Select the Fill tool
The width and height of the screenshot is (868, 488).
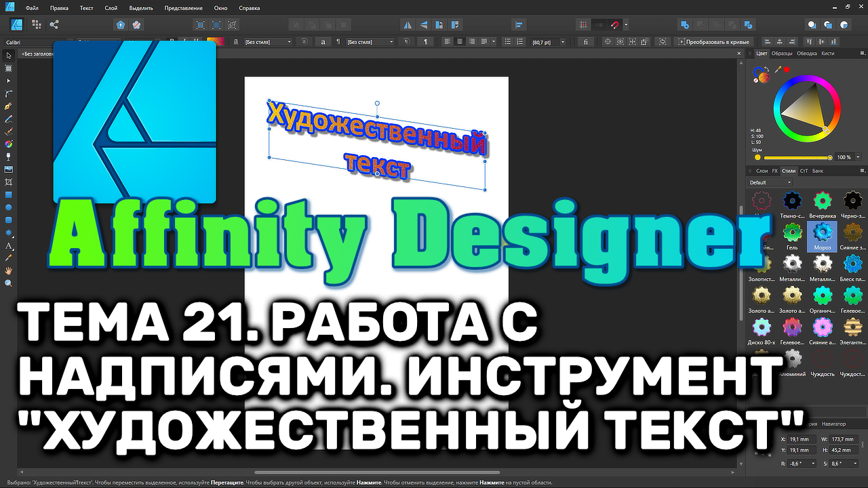pos(9,144)
